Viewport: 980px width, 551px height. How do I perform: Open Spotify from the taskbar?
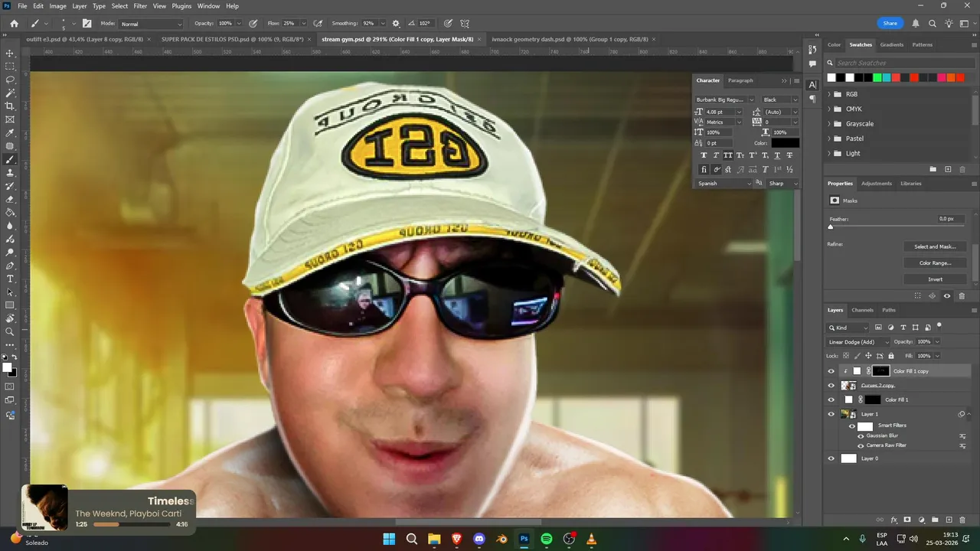pos(547,539)
